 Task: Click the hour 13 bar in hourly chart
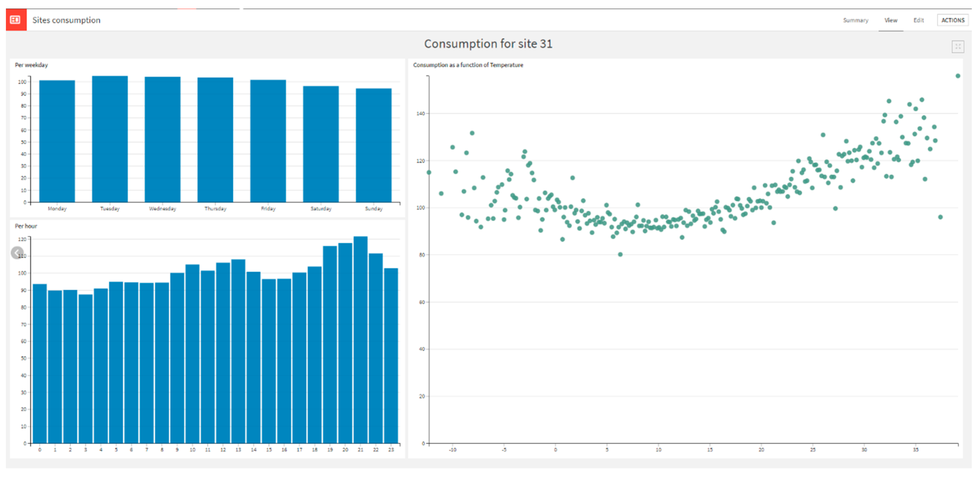(238, 351)
